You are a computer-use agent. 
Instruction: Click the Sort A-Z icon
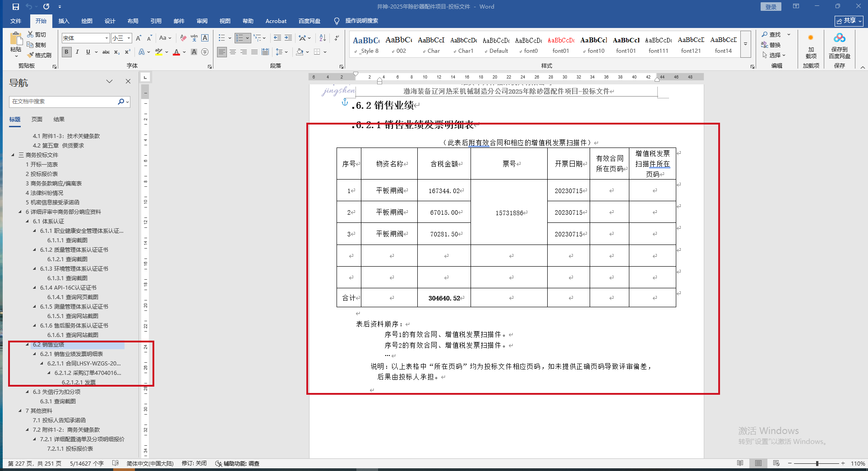click(323, 38)
